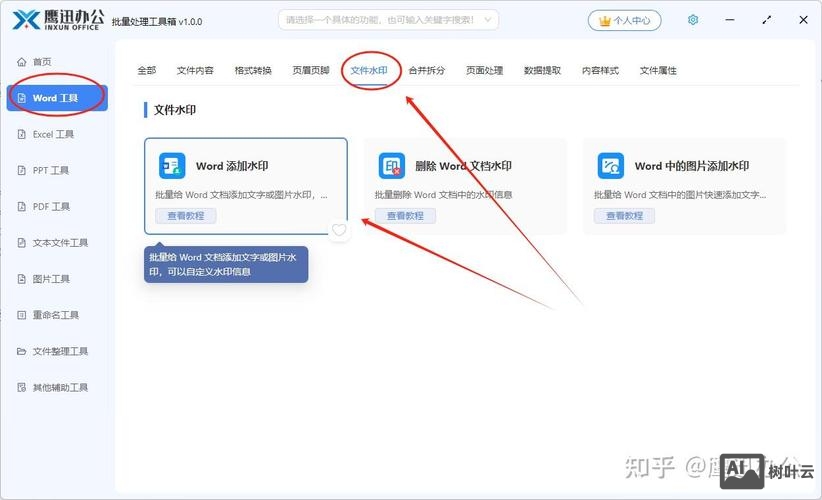Open 查看教程 for Word 添加水印
Image resolution: width=822 pixels, height=500 pixels.
(186, 215)
